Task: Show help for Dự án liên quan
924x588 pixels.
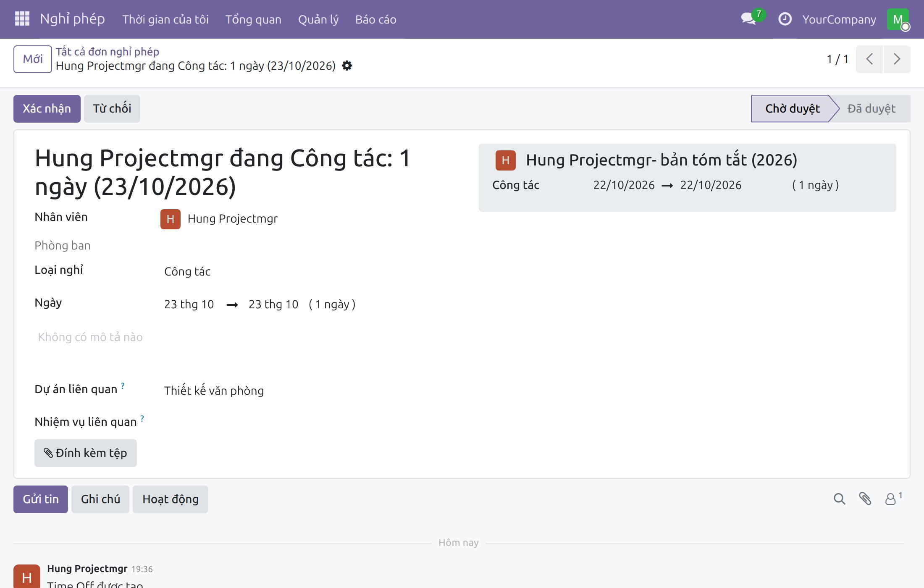Action: 123,386
